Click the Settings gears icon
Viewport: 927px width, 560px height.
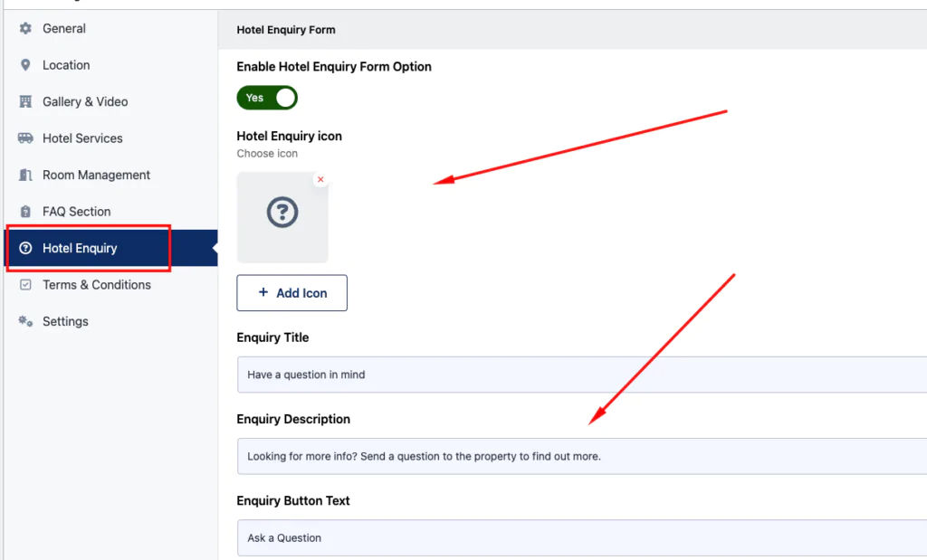(x=25, y=321)
